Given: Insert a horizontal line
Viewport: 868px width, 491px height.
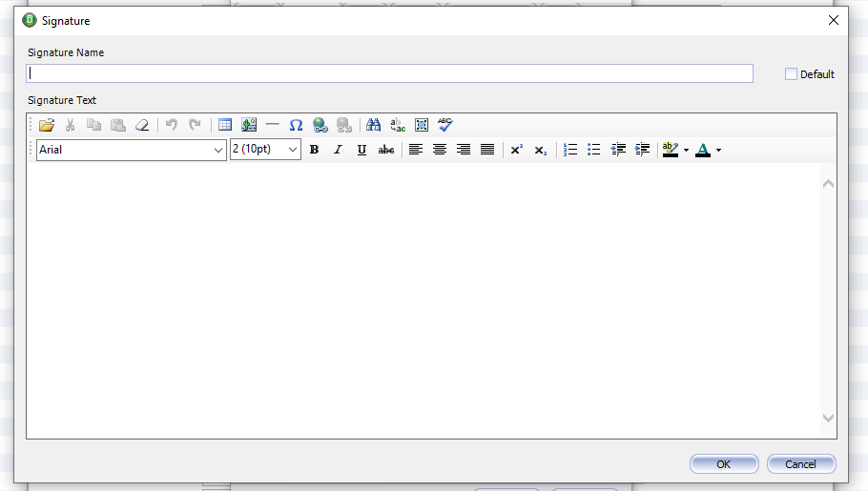Looking at the screenshot, I should tap(273, 125).
